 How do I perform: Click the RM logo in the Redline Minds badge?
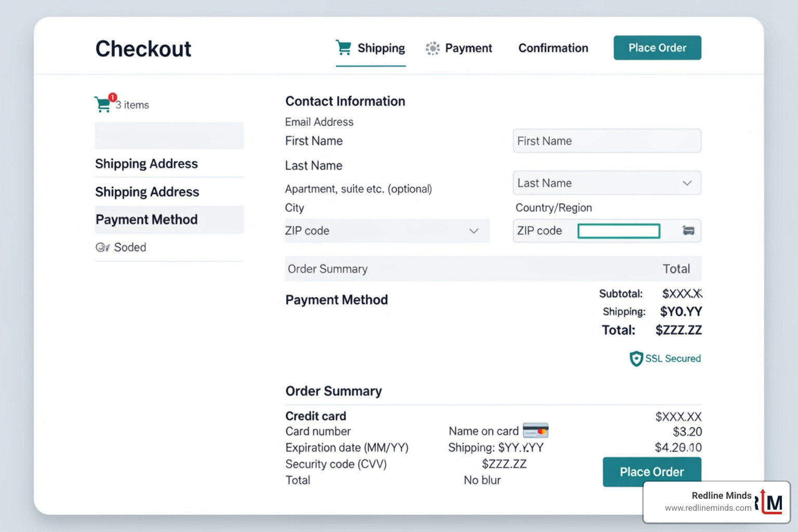770,502
